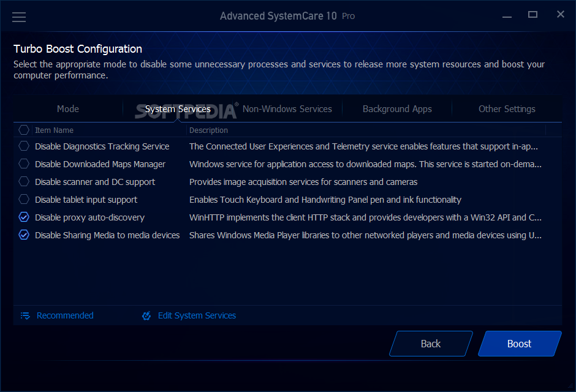This screenshot has width=576, height=392.
Task: Select the System Services tab
Action: click(x=178, y=109)
